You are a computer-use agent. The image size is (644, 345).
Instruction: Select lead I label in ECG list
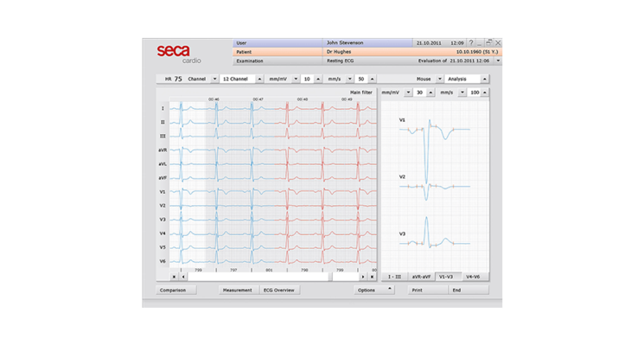pyautogui.click(x=163, y=108)
